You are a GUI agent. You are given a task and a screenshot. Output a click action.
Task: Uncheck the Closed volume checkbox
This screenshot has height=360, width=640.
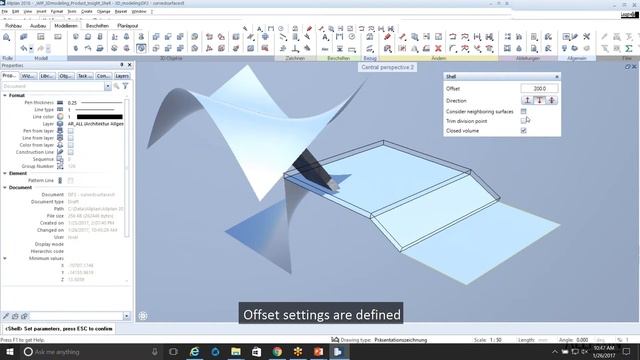point(524,131)
